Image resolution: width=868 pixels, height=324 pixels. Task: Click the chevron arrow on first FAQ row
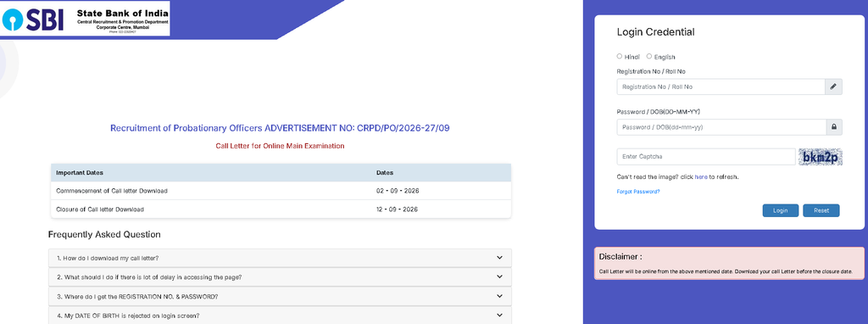[x=499, y=258]
